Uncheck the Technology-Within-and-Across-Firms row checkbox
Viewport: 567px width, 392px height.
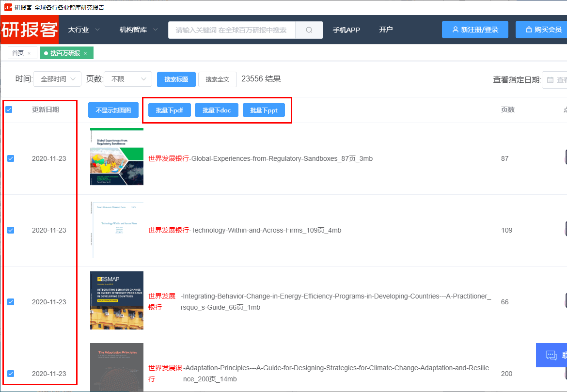11,230
